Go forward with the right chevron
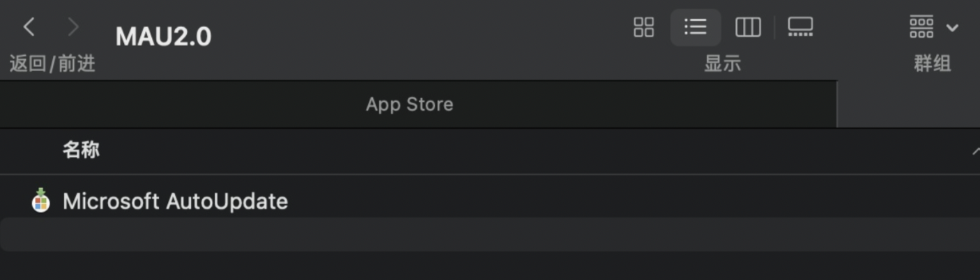The height and width of the screenshot is (280, 980). coord(72,27)
